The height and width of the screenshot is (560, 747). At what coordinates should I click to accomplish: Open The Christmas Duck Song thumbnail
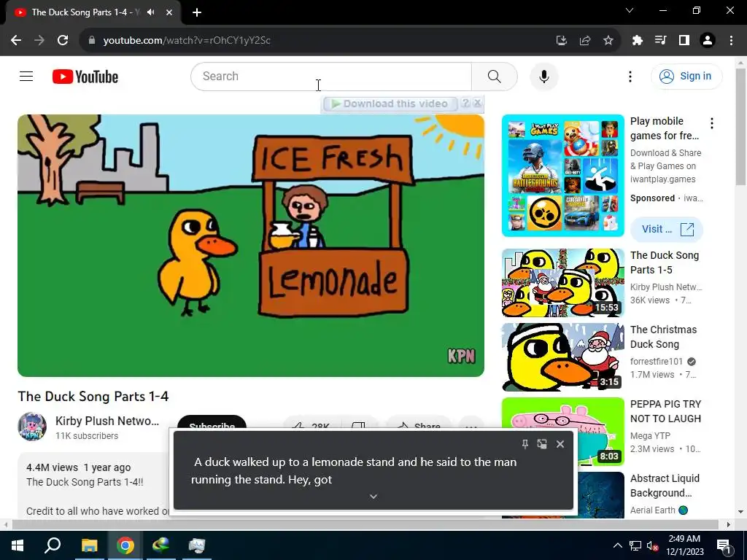(x=562, y=357)
